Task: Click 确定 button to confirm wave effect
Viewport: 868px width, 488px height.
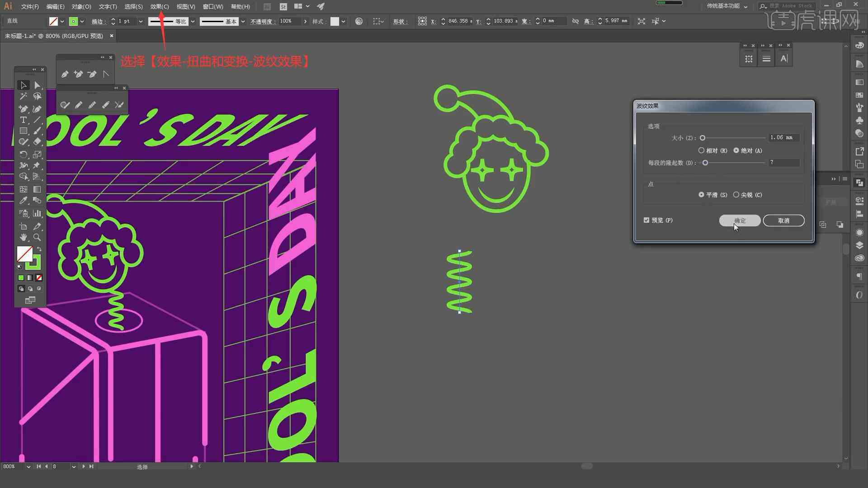Action: click(x=739, y=221)
